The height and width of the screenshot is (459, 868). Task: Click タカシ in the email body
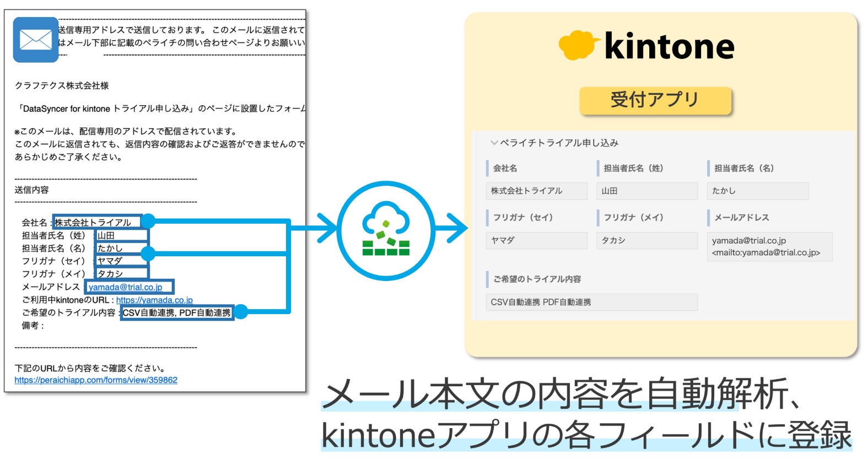tap(110, 274)
